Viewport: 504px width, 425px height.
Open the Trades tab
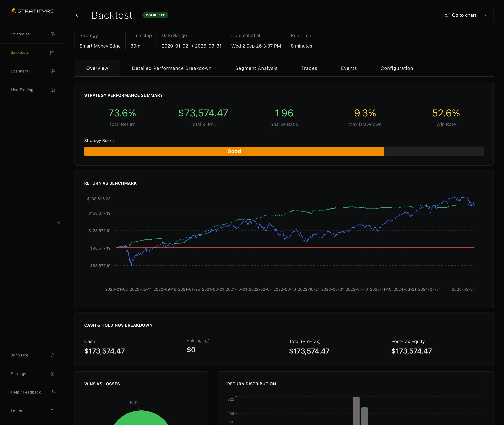coord(309,68)
